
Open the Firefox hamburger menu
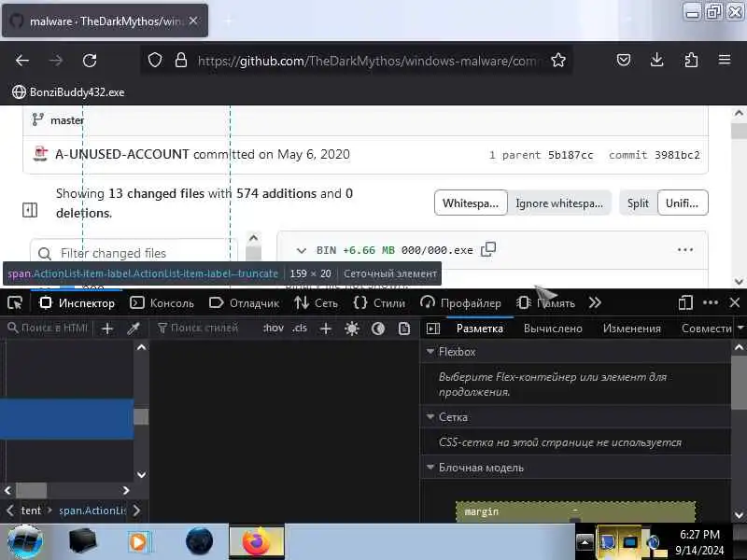(x=725, y=60)
